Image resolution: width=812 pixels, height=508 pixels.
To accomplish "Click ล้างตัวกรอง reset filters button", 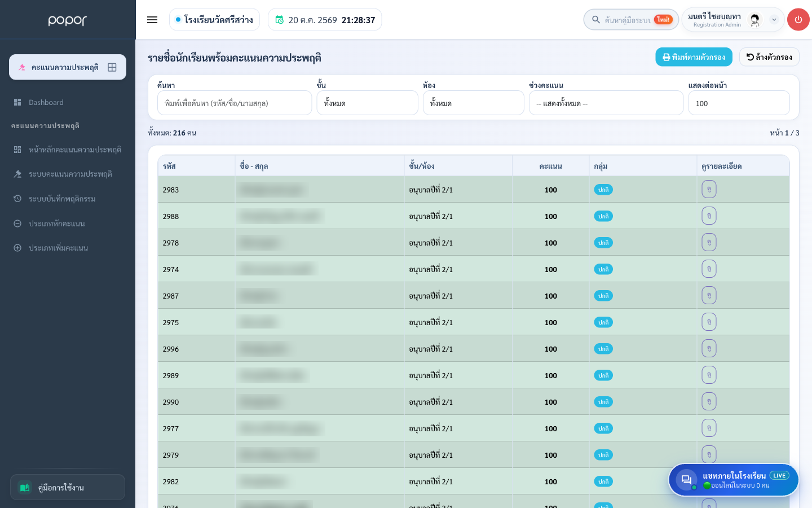I will 769,57.
